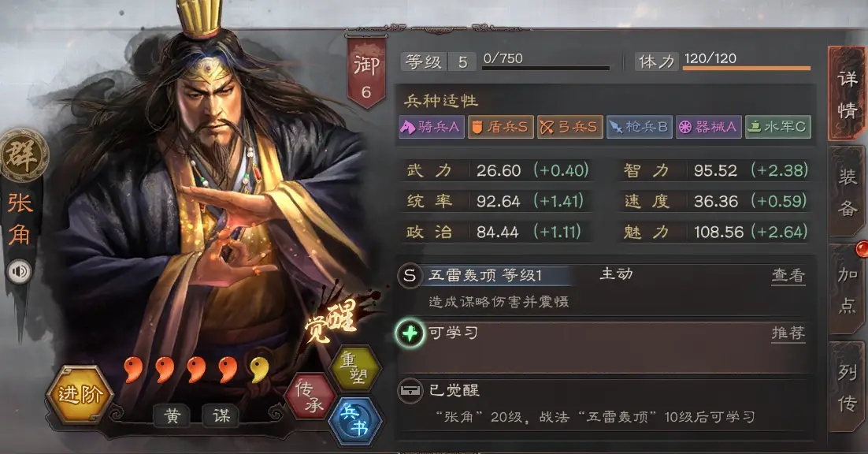Open the 传承 red hexagon icon

(x=310, y=397)
